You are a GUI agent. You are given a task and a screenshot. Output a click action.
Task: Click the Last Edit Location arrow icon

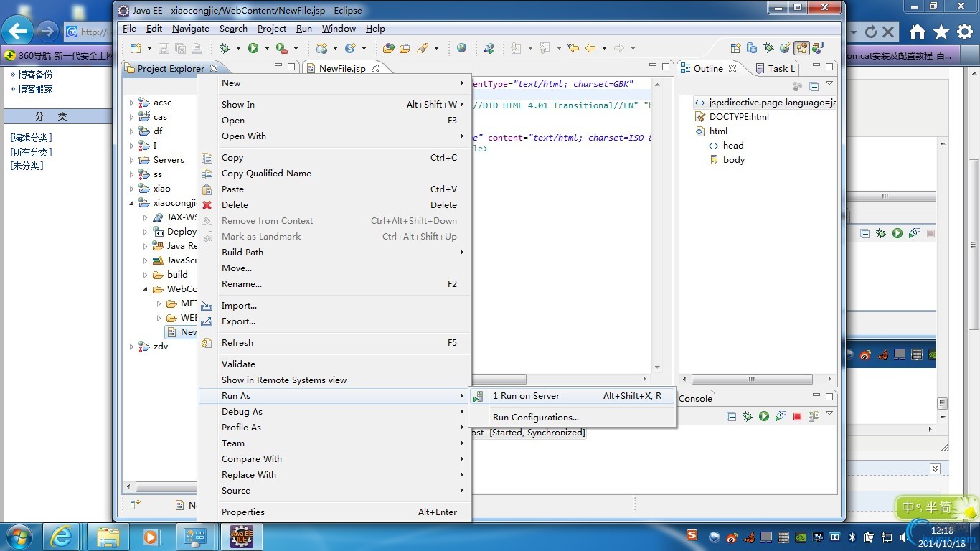[573, 48]
